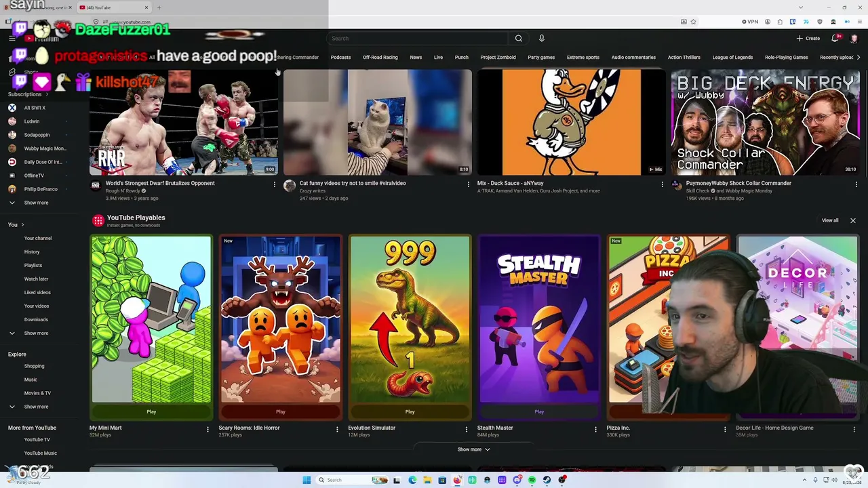The width and height of the screenshot is (868, 488).
Task: Open the new tab plus button
Action: [159, 7]
